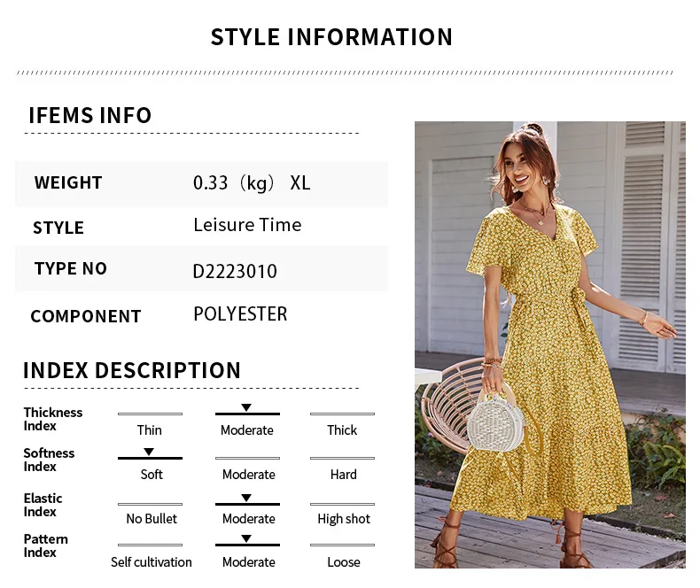The image size is (700, 588).
Task: Click the High shot option
Action: (344, 519)
